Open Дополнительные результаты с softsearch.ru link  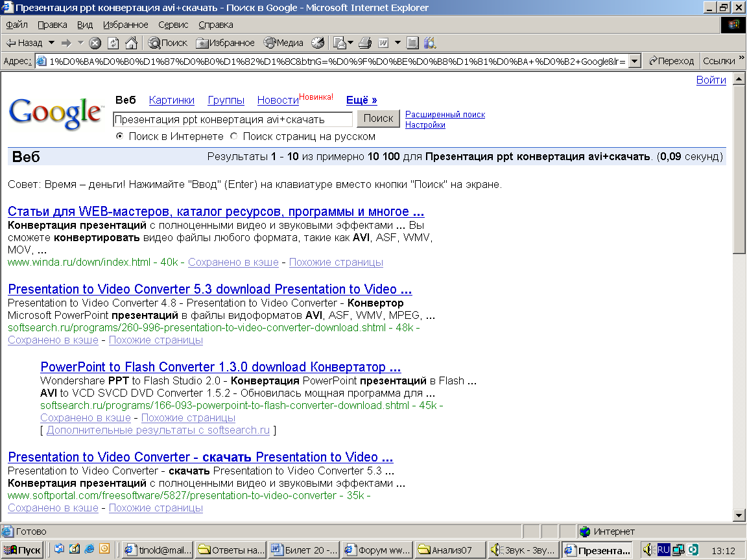tap(158, 430)
